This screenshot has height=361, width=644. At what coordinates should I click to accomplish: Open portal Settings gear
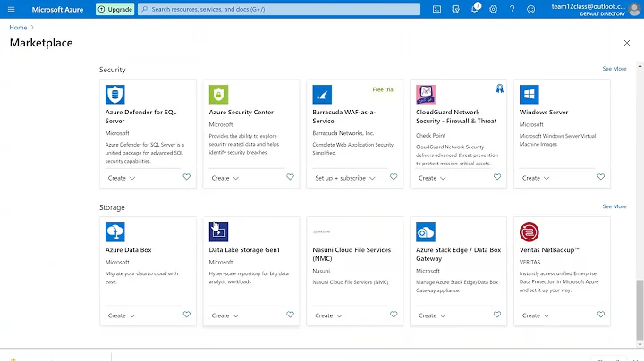click(x=493, y=9)
